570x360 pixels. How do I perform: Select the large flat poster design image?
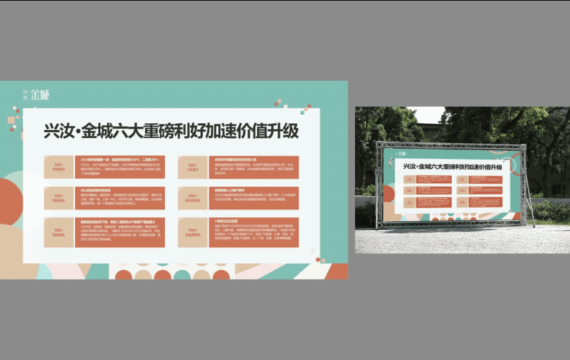tap(174, 180)
